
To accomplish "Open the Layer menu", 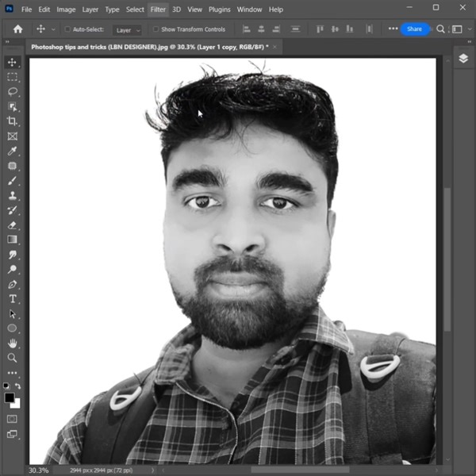I will [90, 10].
